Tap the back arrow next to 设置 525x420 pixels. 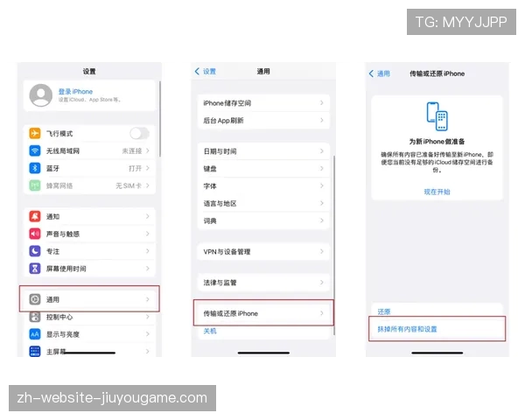pos(197,72)
